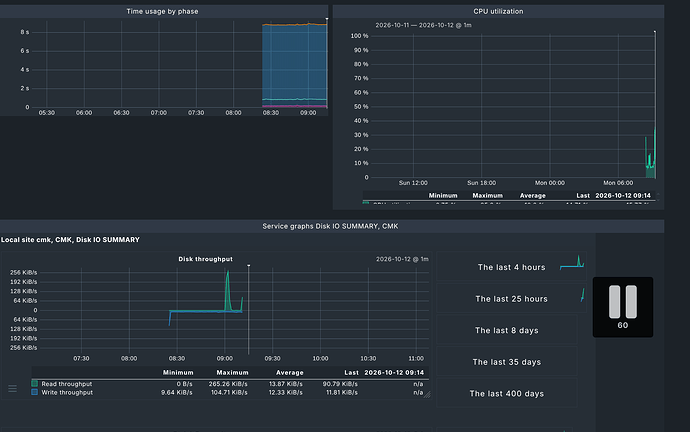
Task: Select 'The last 35 days' time range
Action: [506, 362]
